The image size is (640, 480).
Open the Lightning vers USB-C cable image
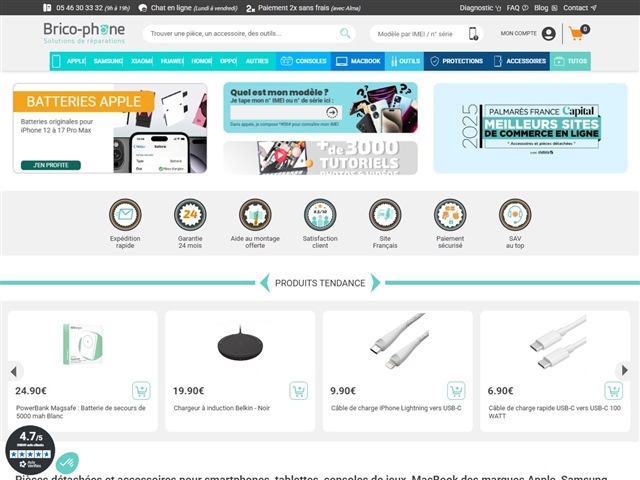tap(398, 341)
